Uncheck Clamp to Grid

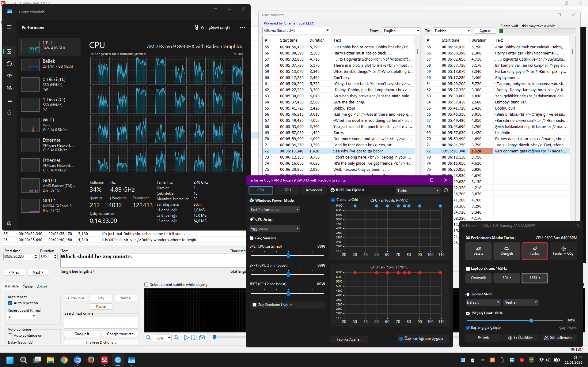point(333,200)
